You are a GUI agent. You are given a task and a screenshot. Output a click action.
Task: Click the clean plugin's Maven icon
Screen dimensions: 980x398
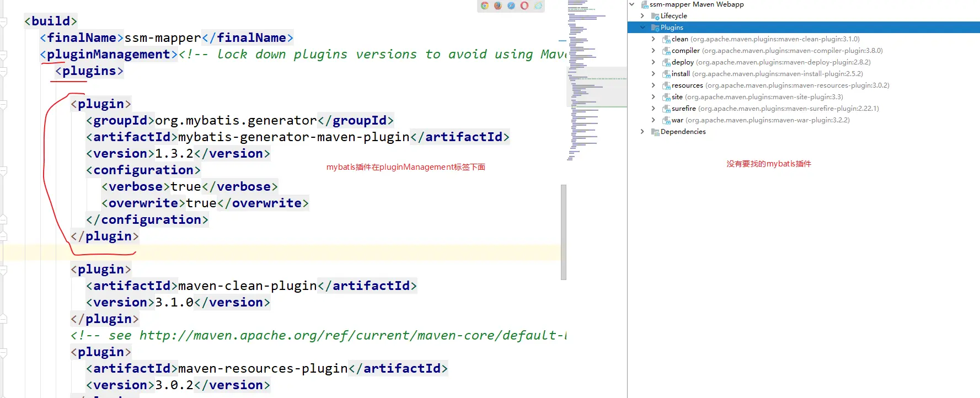pos(666,39)
